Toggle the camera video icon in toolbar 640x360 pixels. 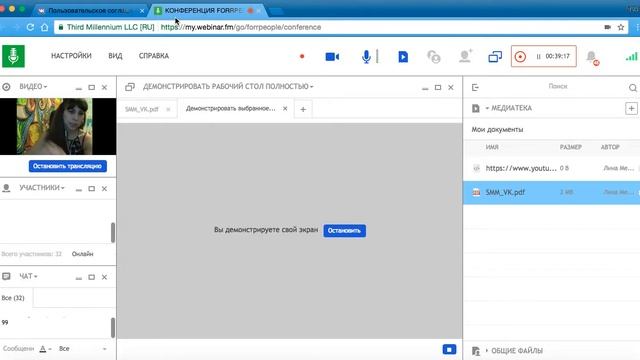click(332, 57)
